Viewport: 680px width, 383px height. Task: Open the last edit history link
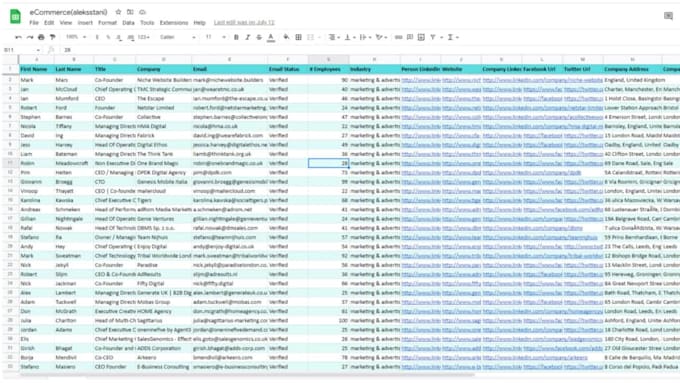tap(244, 23)
